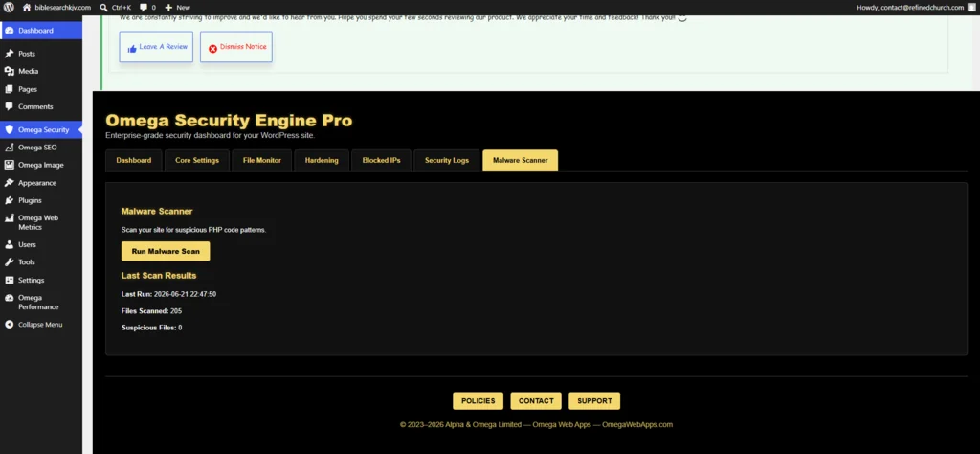The image size is (980, 454).
Task: Click the Dashboard gauge icon in sidebar
Action: 9,30
